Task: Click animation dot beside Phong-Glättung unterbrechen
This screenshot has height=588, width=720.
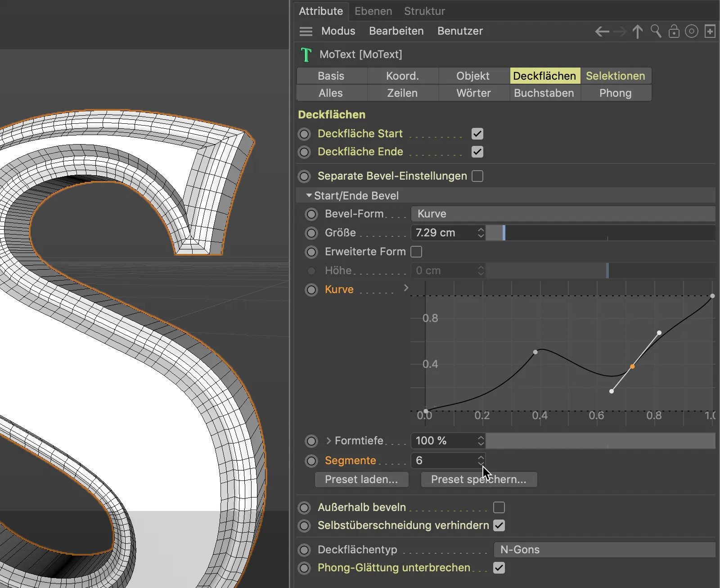Action: click(305, 568)
